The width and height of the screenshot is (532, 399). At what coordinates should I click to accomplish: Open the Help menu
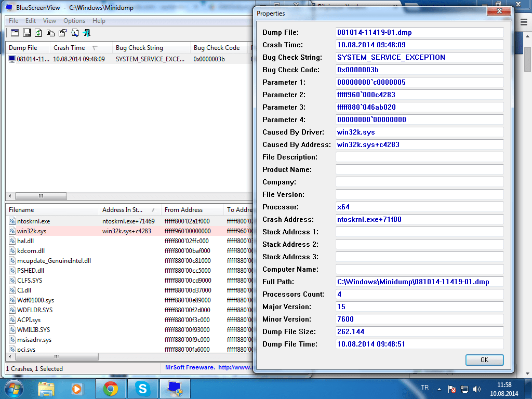coord(99,21)
